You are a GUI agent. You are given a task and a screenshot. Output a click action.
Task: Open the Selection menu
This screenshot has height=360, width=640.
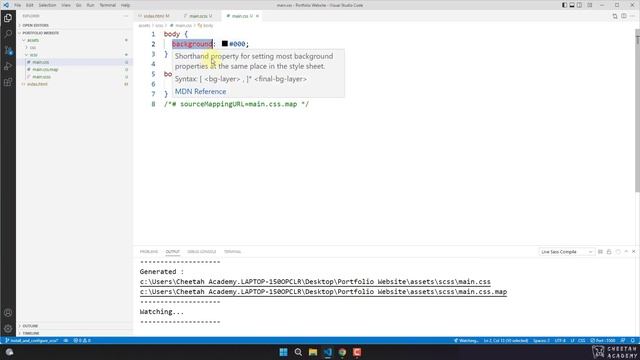click(47, 5)
